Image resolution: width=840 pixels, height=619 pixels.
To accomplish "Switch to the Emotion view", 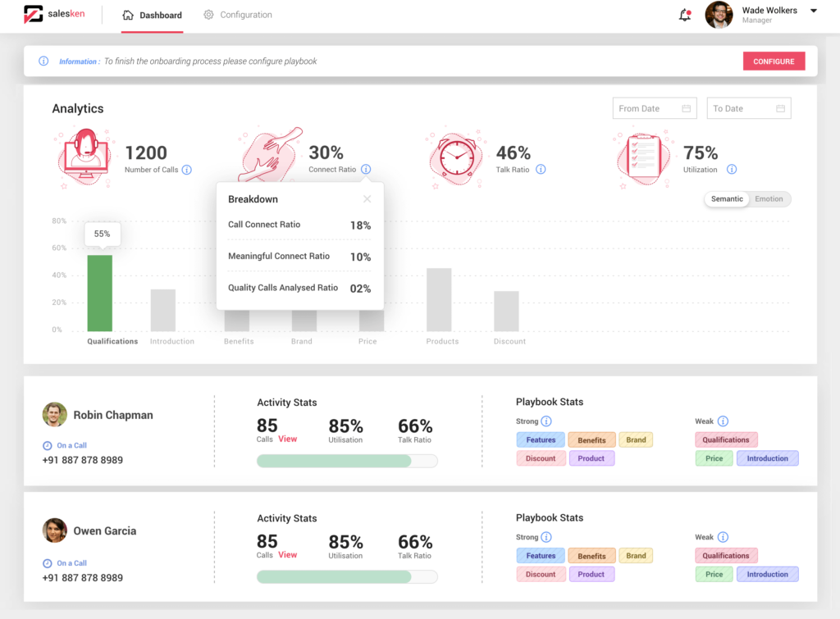I will 769,198.
